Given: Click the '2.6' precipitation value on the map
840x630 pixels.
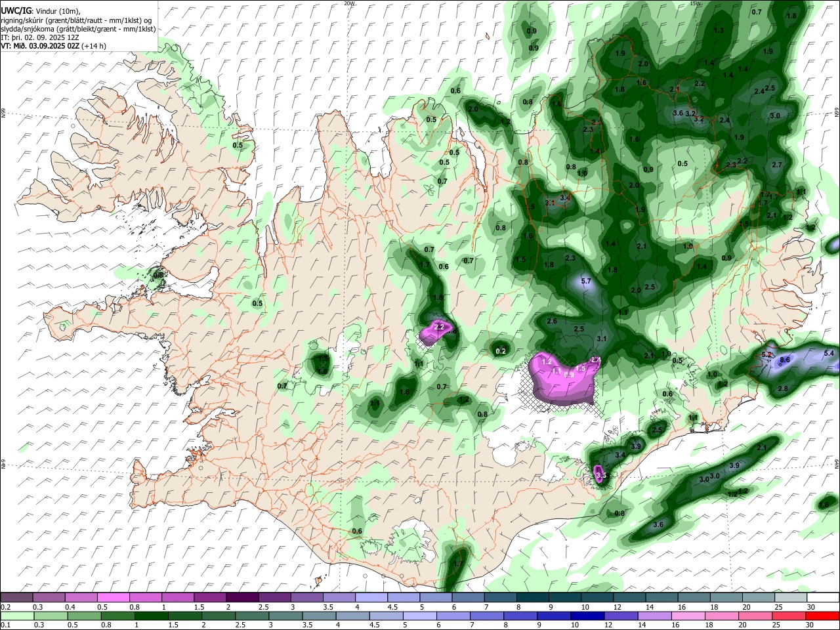Looking at the screenshot, I should point(552,322).
